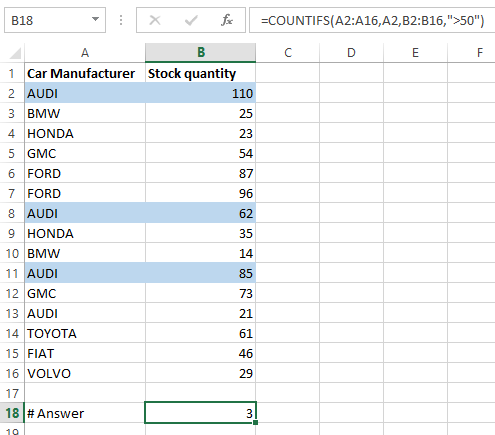
Task: Select row 2 header
Action: 12,93
